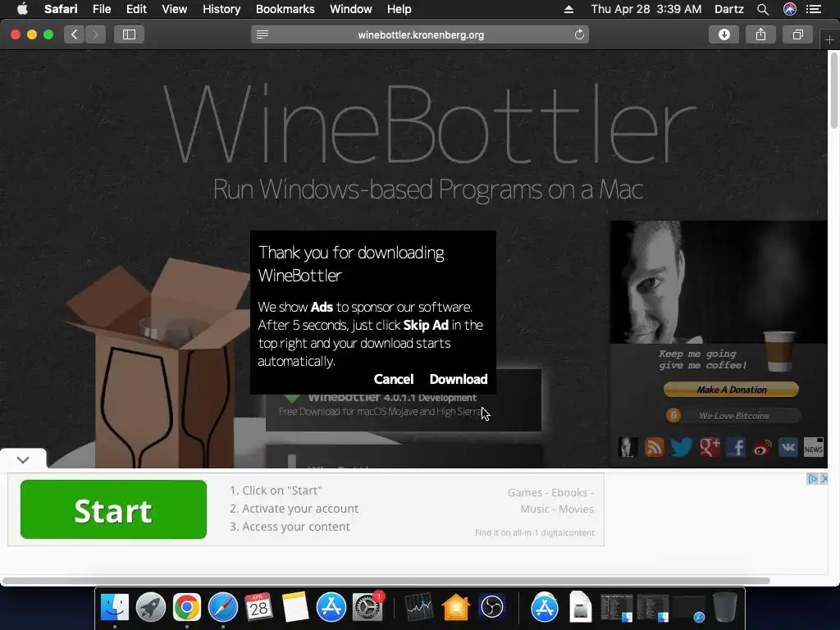Open the Google Plus icon
The height and width of the screenshot is (630, 840).
click(x=710, y=447)
